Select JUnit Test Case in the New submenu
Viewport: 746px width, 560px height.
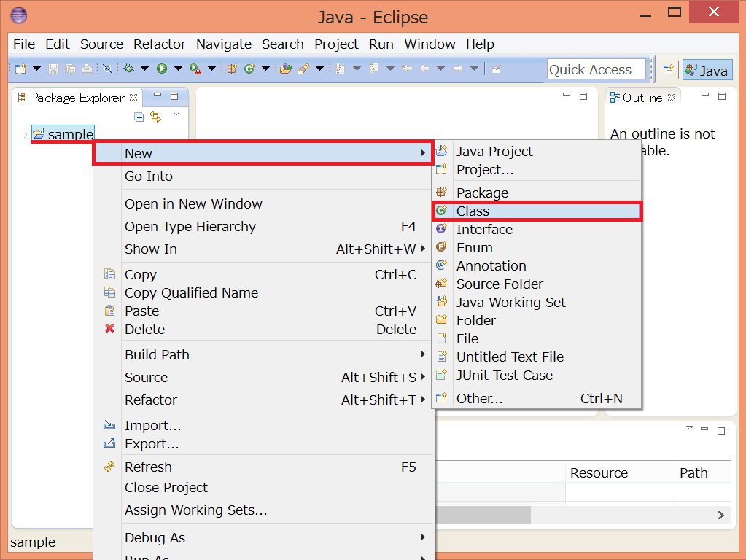[537, 376]
